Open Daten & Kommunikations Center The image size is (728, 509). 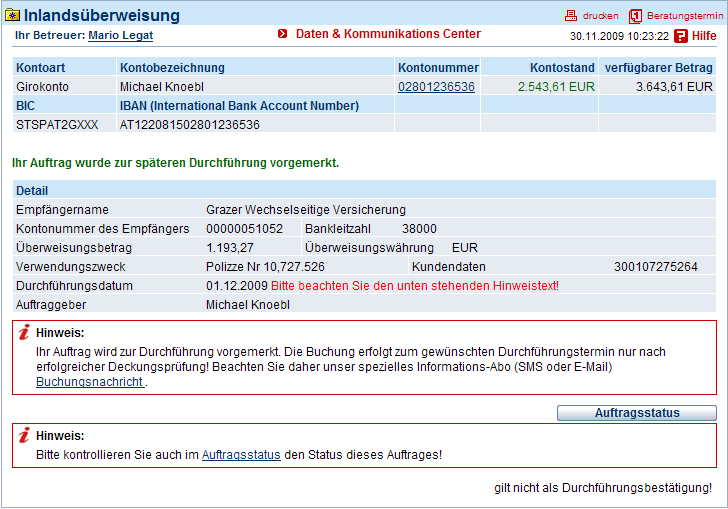point(388,34)
